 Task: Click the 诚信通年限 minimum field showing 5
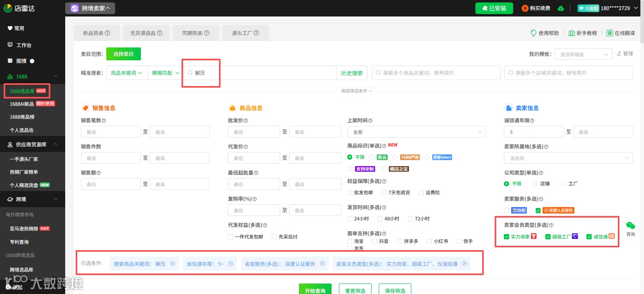(x=534, y=132)
